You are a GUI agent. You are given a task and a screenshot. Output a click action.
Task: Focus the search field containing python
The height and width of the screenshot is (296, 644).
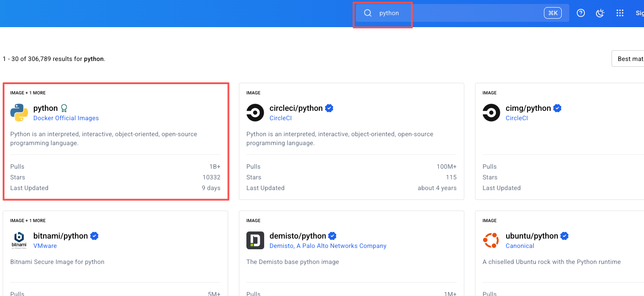(x=462, y=13)
